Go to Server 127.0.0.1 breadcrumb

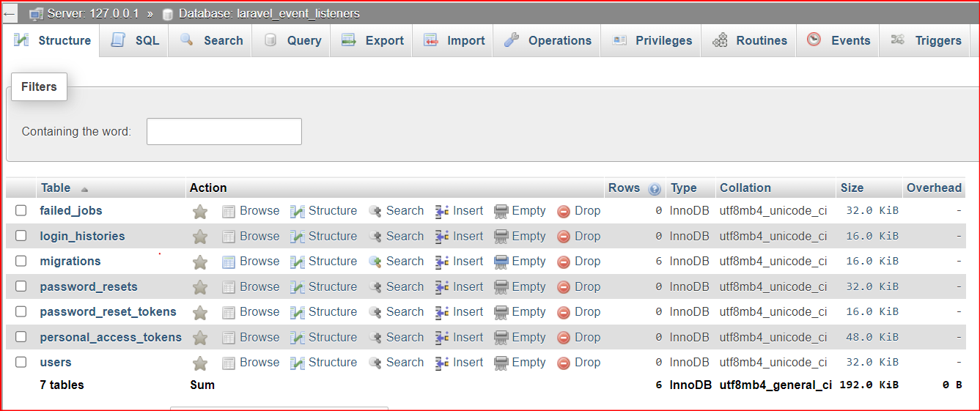[92, 14]
